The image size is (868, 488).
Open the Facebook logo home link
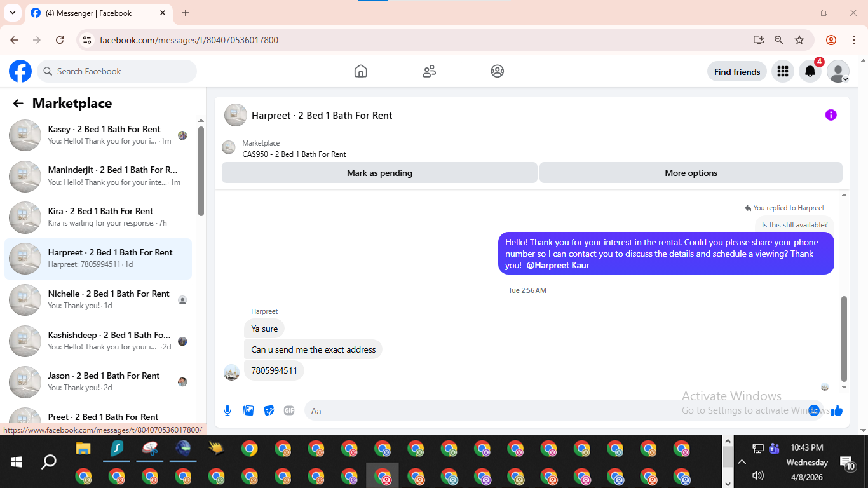click(x=20, y=71)
